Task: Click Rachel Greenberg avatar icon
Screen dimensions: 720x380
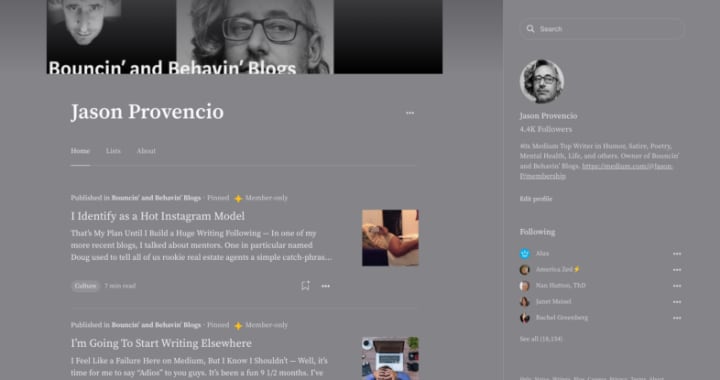Action: (x=525, y=318)
